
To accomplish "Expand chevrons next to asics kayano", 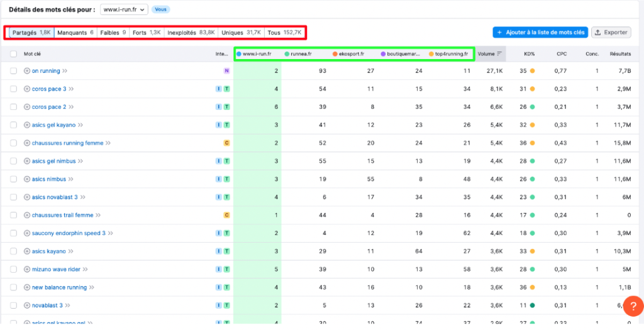I will coord(70,251).
